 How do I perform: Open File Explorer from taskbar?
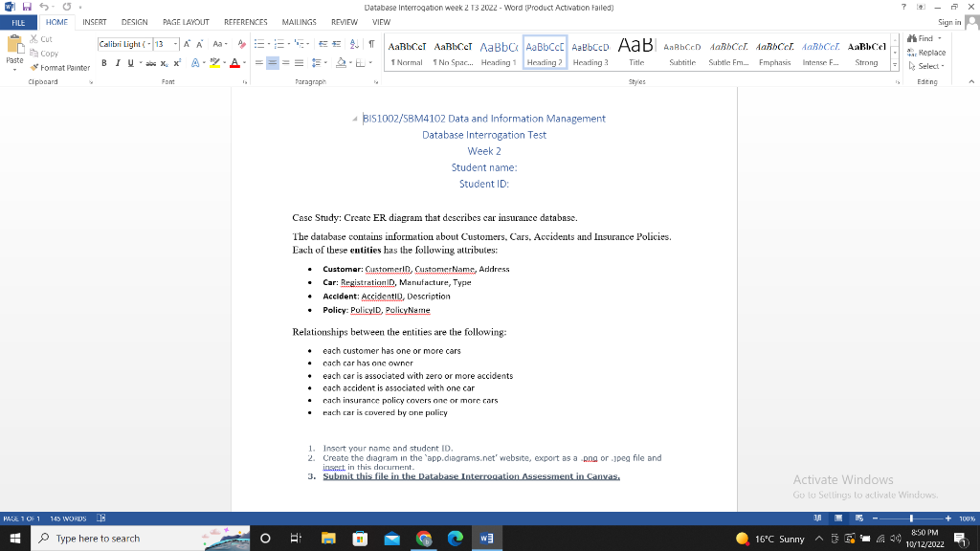coord(328,538)
